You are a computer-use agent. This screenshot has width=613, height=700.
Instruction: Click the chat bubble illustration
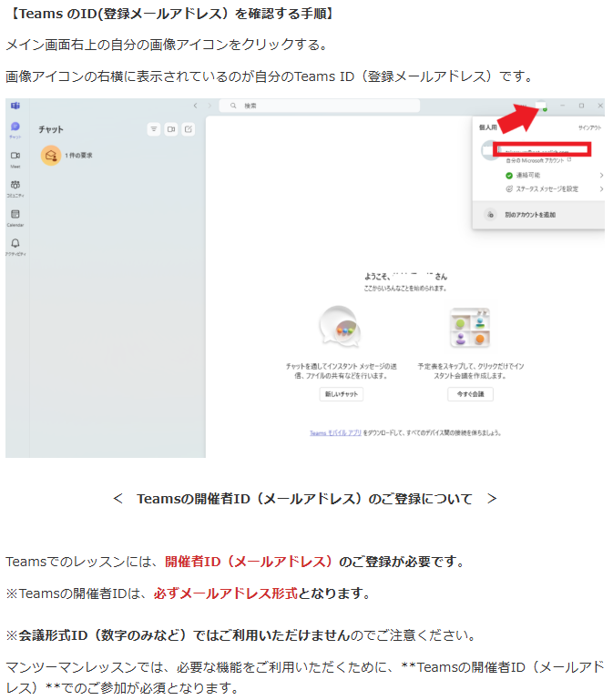341,327
